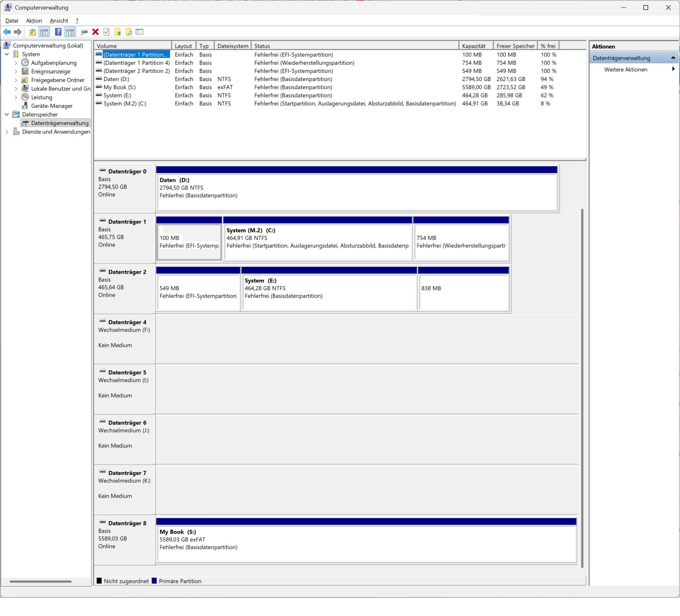Open the Ansicht menu

pos(59,20)
